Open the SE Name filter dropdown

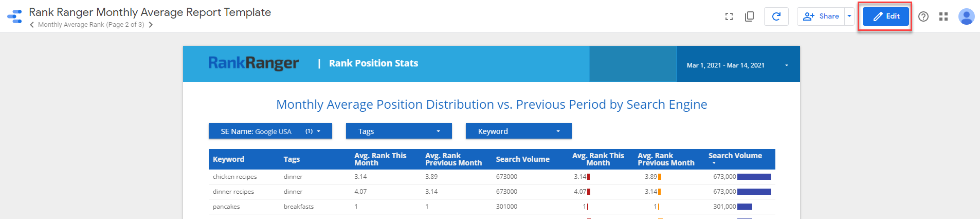coord(270,131)
